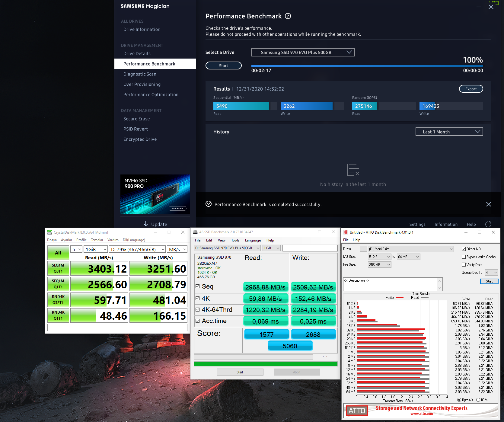504x422 pixels.
Task: Click Start in AS SSD Benchmark
Action: click(240, 372)
